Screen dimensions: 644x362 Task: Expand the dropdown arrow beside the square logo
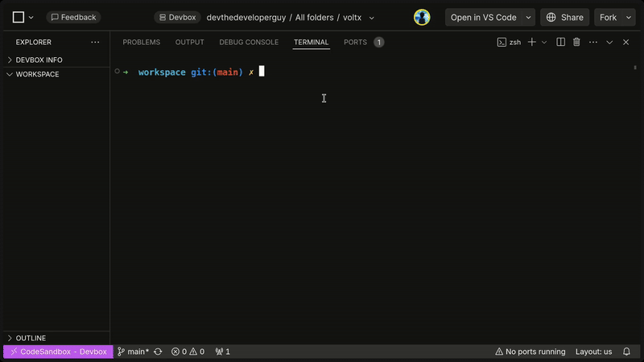[x=31, y=18]
